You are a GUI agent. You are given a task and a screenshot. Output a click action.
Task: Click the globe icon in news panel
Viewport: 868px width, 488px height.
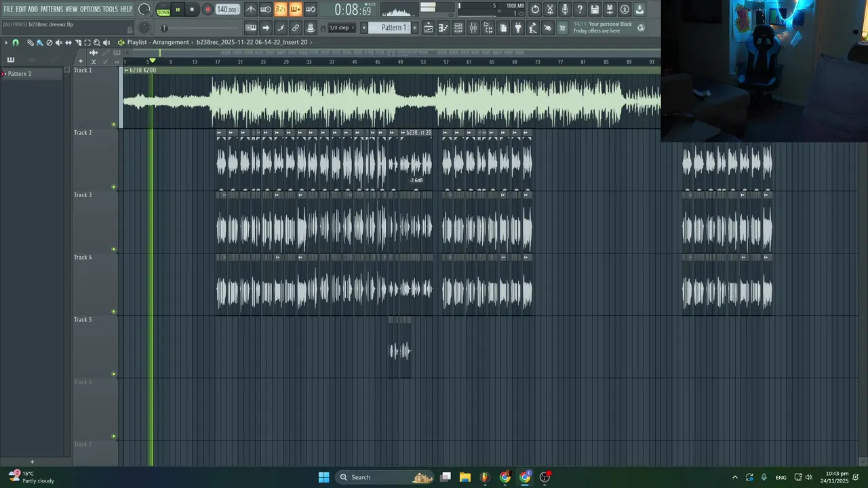(641, 28)
